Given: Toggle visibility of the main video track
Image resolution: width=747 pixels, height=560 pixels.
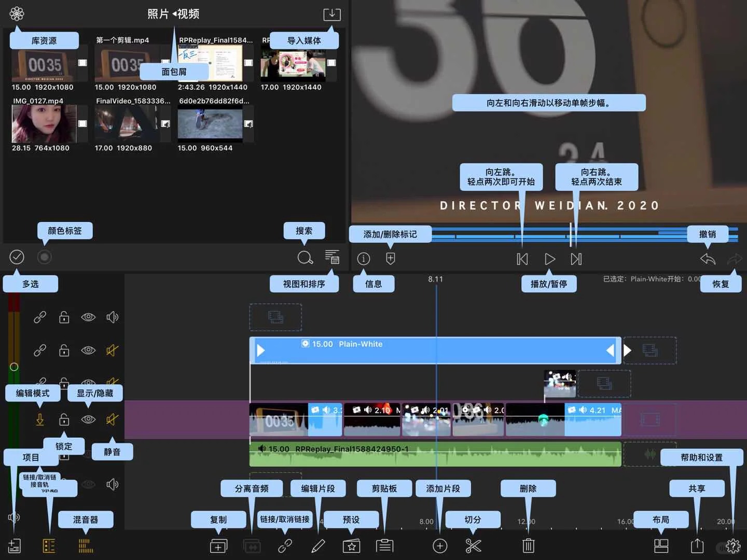Looking at the screenshot, I should [x=88, y=419].
